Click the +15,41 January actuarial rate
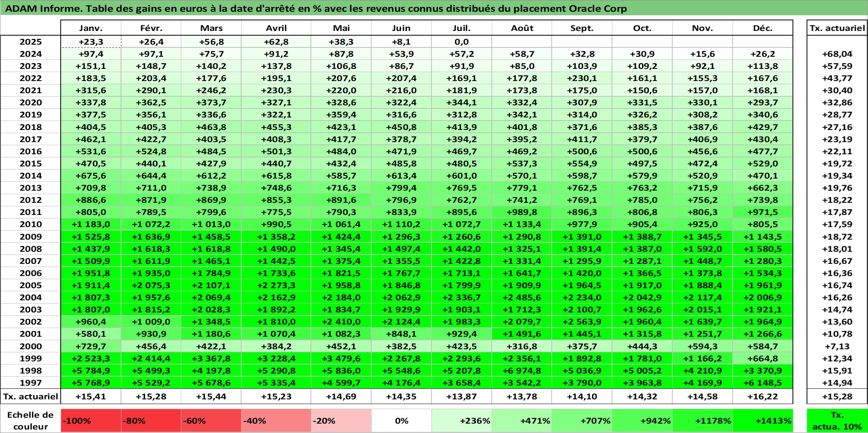This screenshot has height=433, width=868. [x=91, y=396]
